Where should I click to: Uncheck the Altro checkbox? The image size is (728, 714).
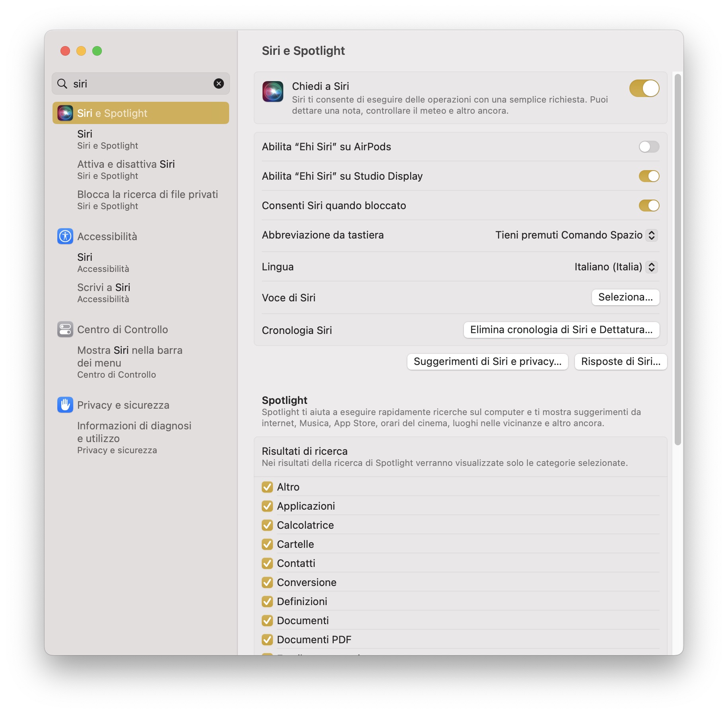(267, 487)
